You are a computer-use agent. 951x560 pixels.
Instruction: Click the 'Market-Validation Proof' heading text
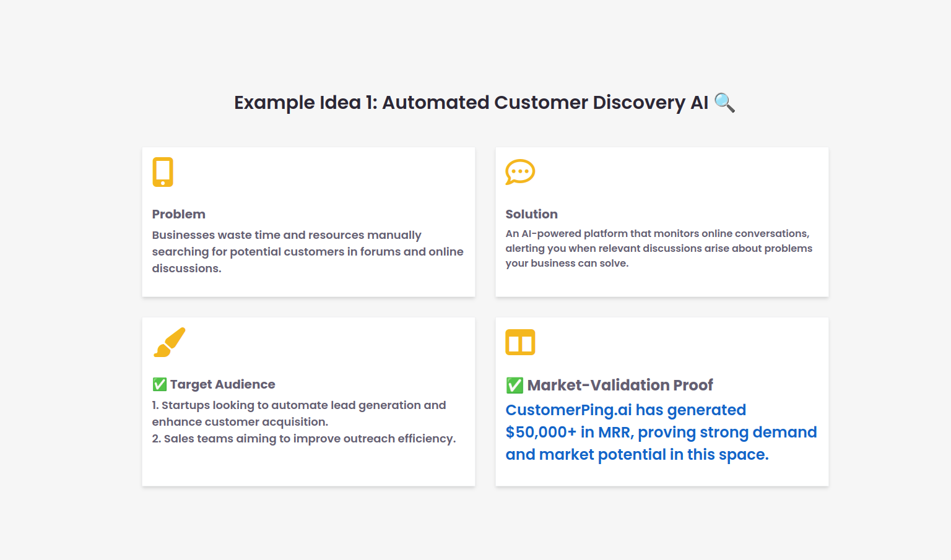pos(620,386)
